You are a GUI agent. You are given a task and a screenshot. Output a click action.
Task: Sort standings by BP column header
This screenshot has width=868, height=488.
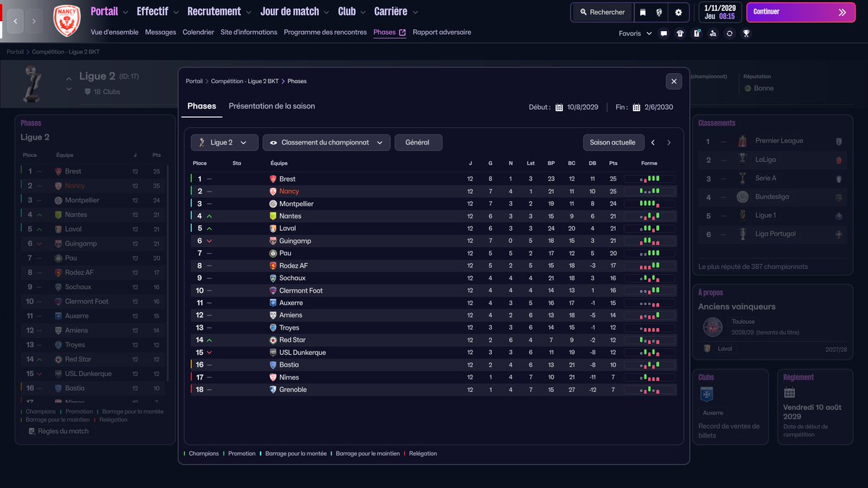click(551, 163)
